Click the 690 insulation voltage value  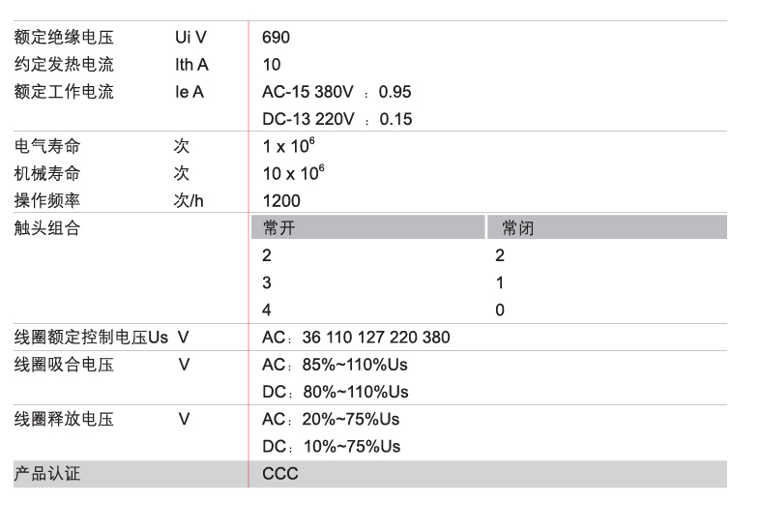tap(276, 38)
